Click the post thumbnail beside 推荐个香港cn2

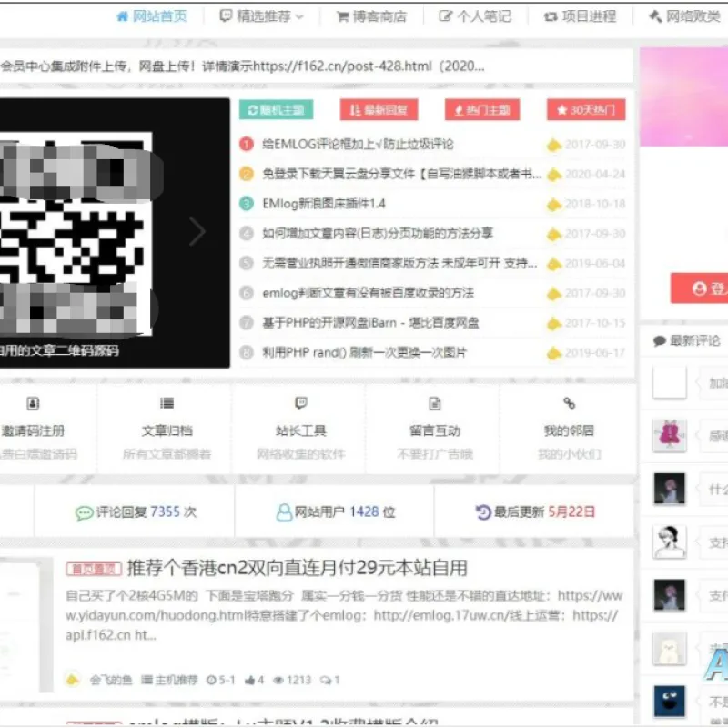[x=26, y=625]
